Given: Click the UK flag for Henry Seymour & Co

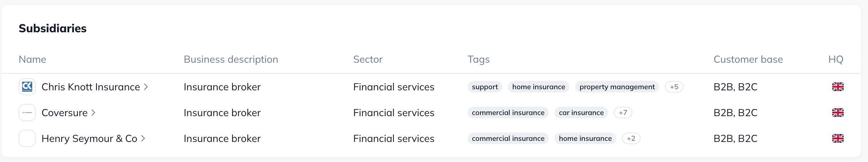Looking at the screenshot, I should (838, 138).
